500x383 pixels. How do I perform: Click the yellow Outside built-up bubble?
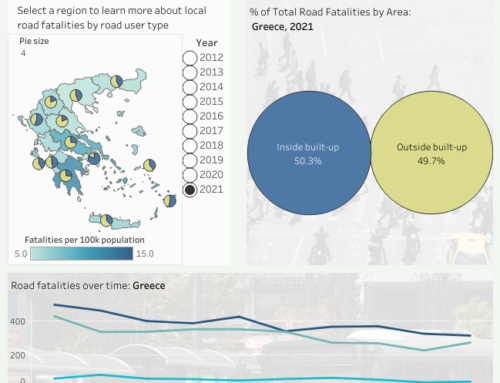click(431, 152)
